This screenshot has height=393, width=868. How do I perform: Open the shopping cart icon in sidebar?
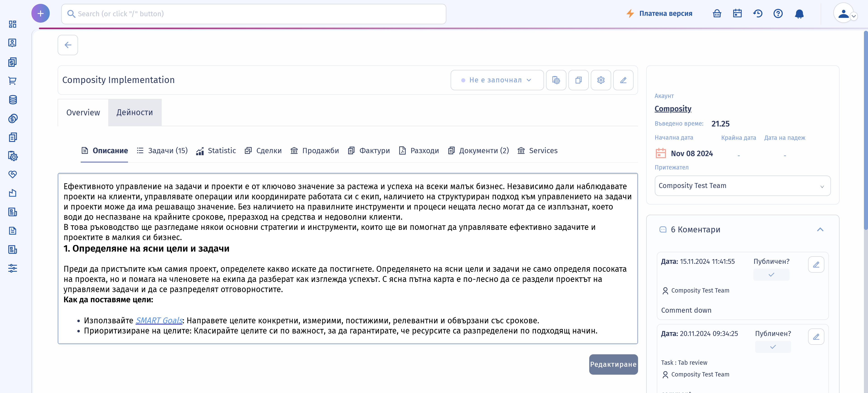[12, 81]
